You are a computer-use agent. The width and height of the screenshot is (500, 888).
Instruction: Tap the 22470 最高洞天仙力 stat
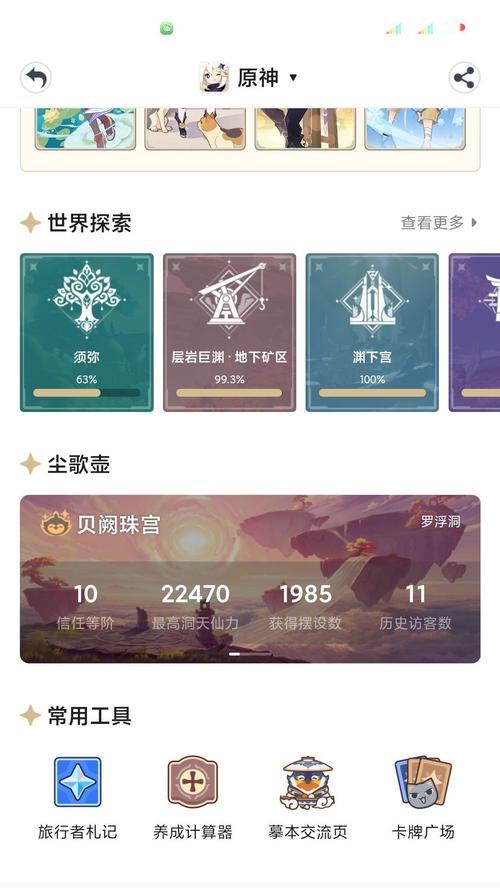[195, 607]
